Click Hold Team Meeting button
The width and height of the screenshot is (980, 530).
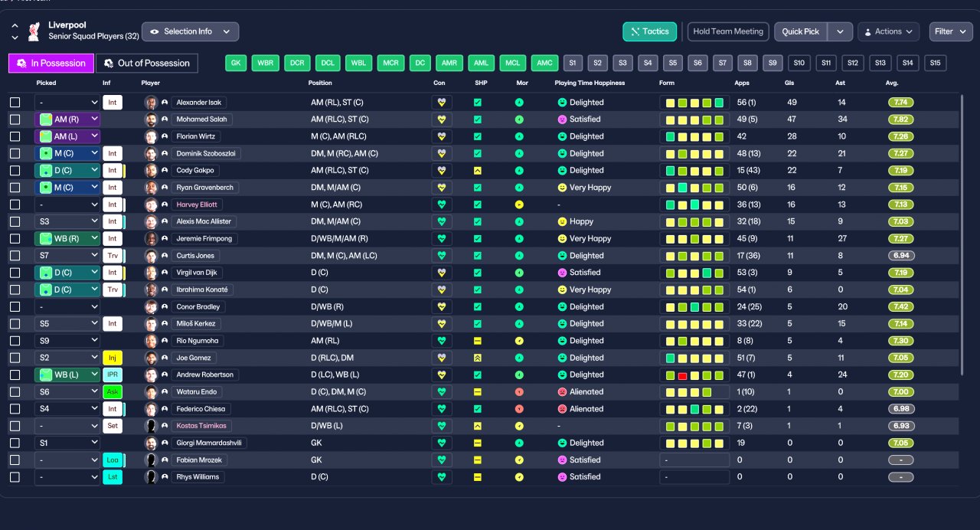click(x=728, y=31)
